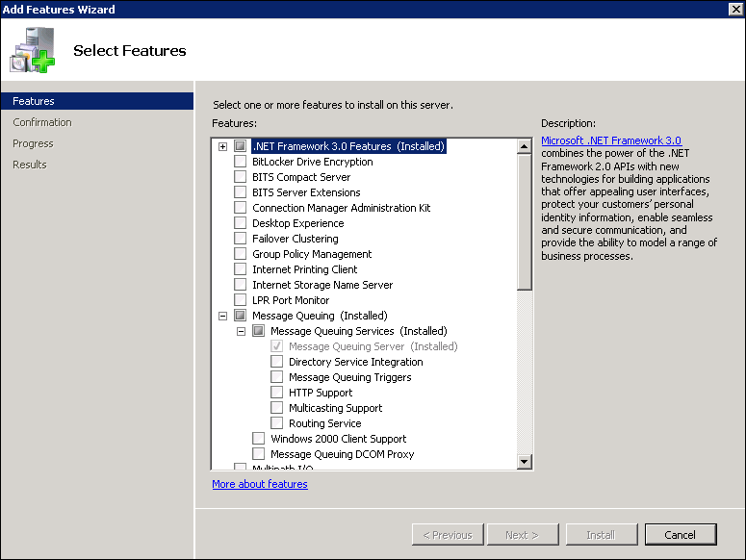746x560 pixels.
Task: Click the scroll down arrow in features list
Action: [525, 462]
